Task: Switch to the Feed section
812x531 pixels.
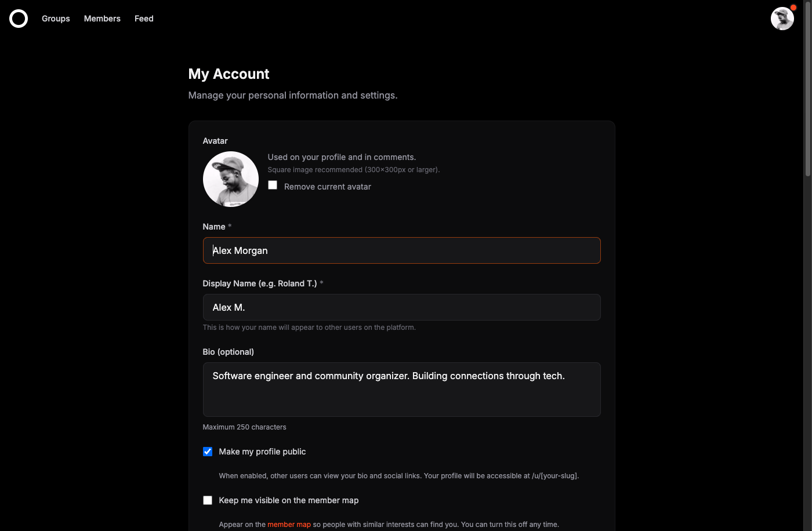Action: click(143, 19)
